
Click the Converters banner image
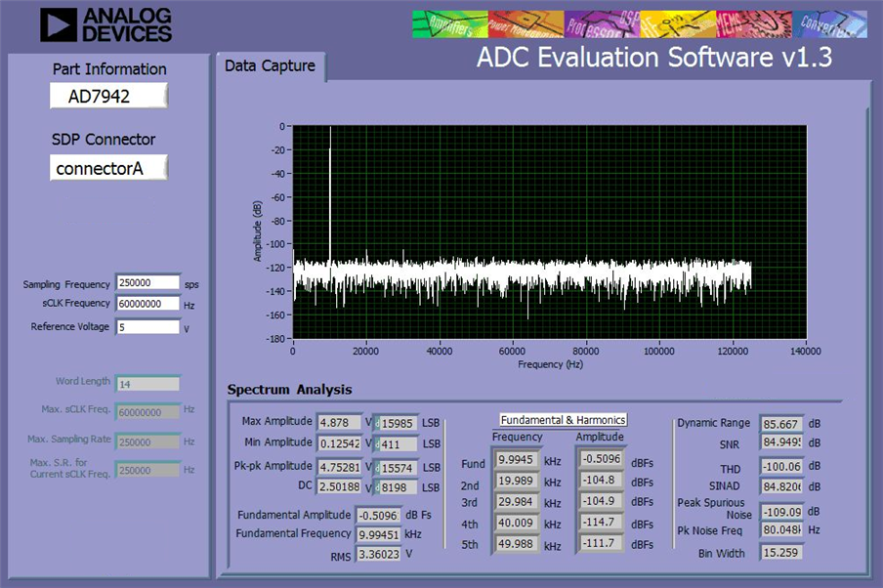click(x=829, y=24)
